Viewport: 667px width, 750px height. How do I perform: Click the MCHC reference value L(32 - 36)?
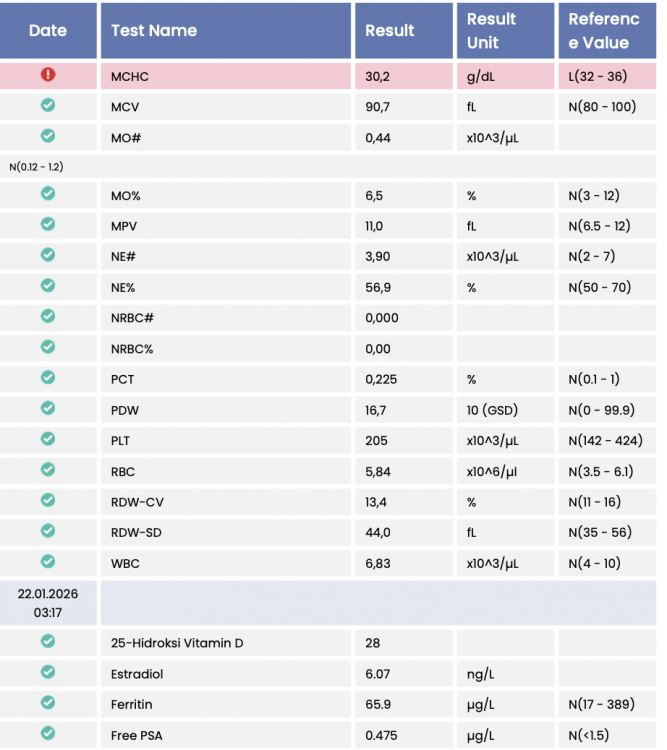pos(598,76)
